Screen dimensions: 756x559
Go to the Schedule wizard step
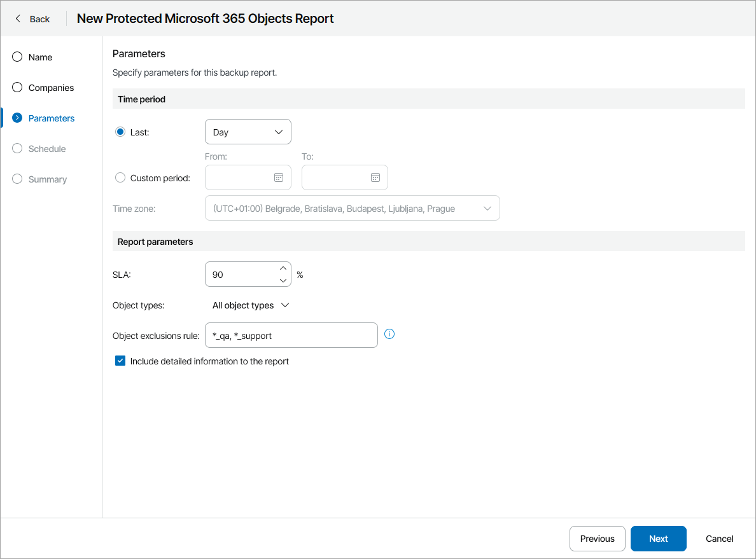pos(47,149)
